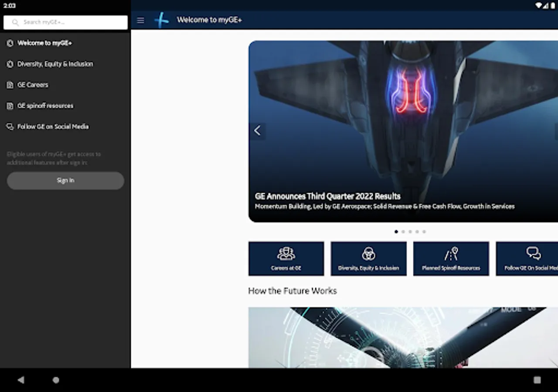Open the Follow GE On Social Media tile
This screenshot has height=392, width=558.
pos(527,259)
